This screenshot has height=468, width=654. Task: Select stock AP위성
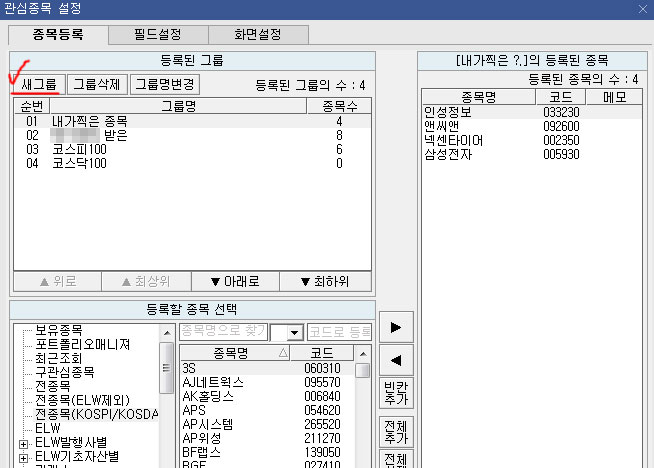pos(267,438)
